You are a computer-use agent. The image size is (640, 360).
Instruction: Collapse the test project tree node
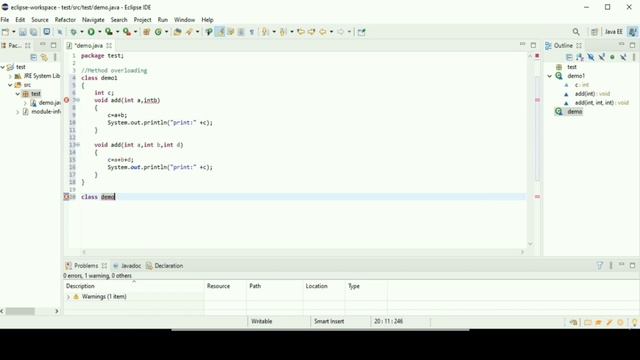pyautogui.click(x=3, y=67)
